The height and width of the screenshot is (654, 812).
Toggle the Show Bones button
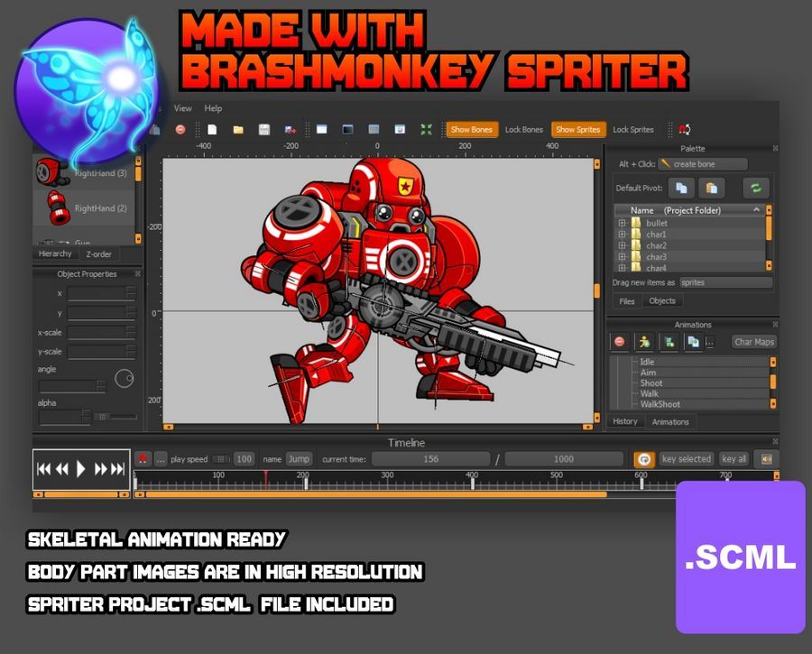tap(472, 130)
